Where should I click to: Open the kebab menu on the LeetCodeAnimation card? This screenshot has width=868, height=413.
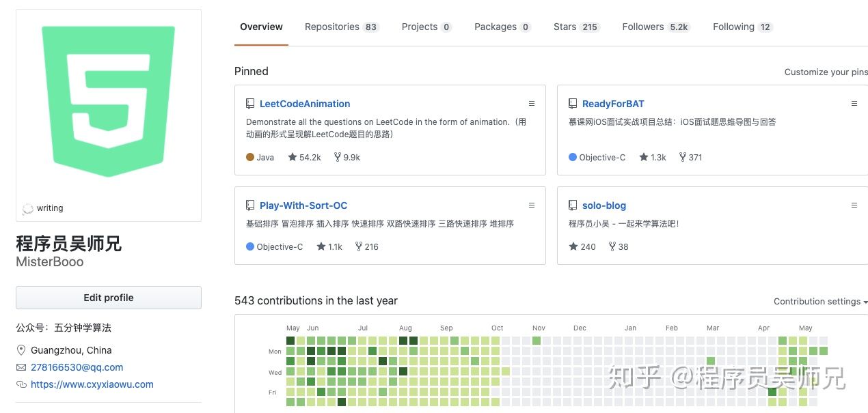coord(532,104)
